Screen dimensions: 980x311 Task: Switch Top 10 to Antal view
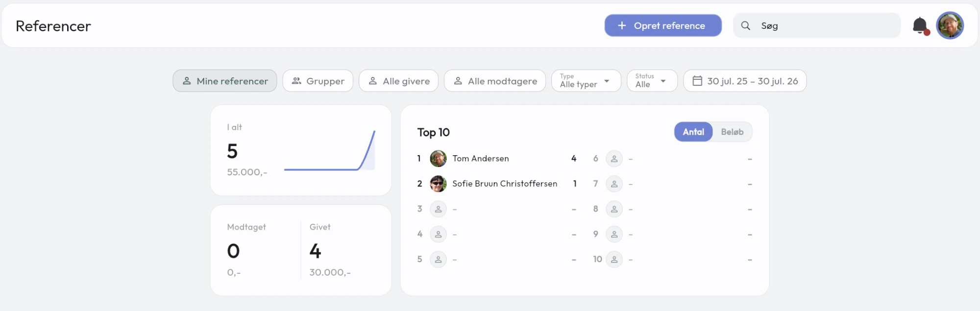[693, 132]
